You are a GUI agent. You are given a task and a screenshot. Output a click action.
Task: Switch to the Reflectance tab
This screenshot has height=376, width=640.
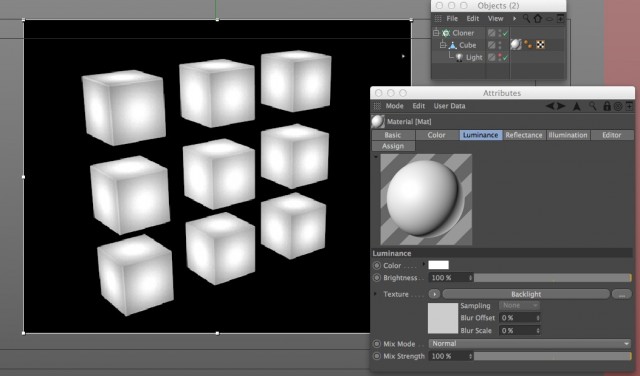click(x=524, y=135)
